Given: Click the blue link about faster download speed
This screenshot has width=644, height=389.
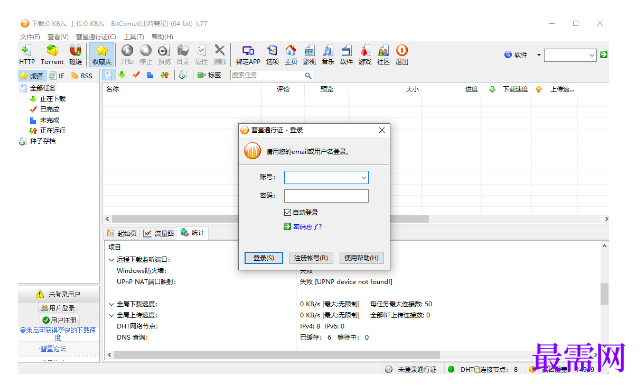Looking at the screenshot, I should click(58, 334).
